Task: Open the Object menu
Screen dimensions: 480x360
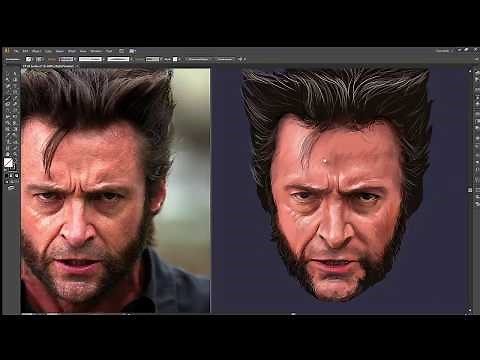Action: click(x=36, y=51)
